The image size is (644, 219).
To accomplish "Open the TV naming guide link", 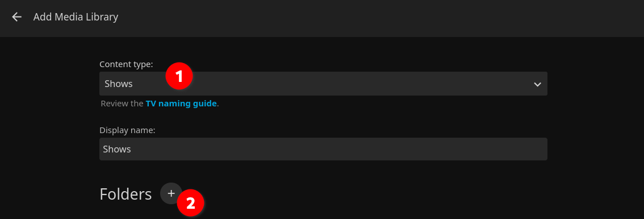I will tap(181, 104).
